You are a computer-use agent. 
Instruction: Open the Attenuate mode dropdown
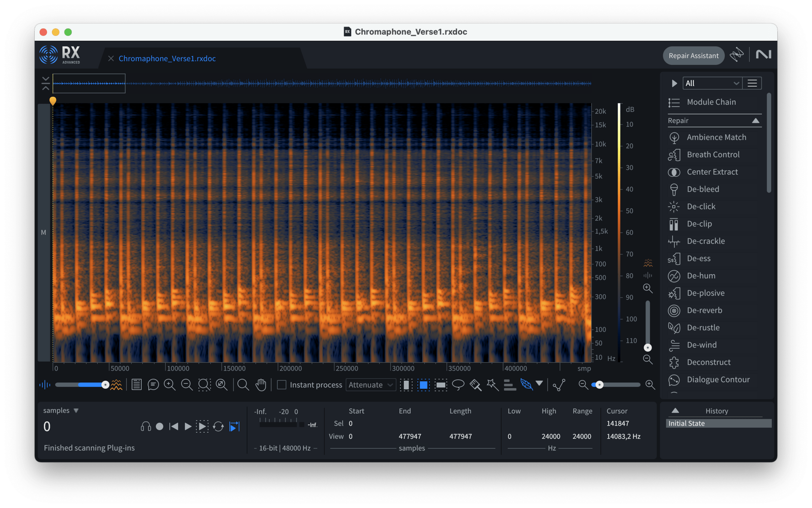(371, 385)
